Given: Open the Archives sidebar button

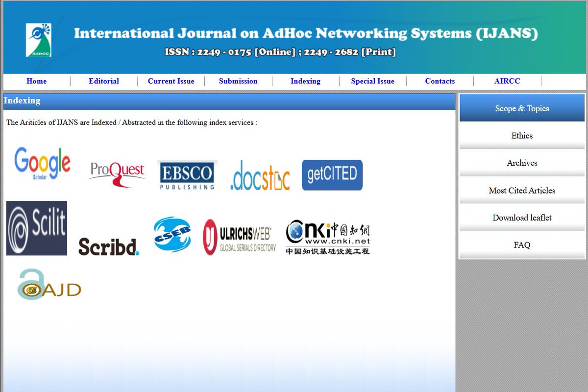Looking at the screenshot, I should [x=522, y=163].
